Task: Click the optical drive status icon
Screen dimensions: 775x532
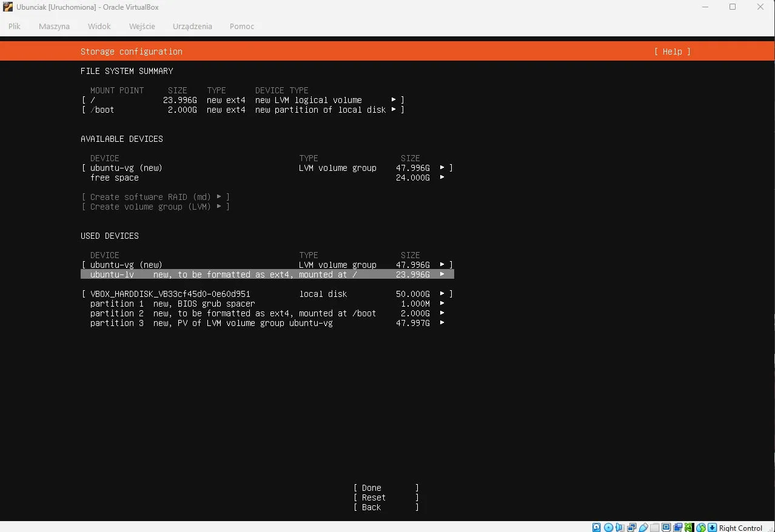Action: 608,527
